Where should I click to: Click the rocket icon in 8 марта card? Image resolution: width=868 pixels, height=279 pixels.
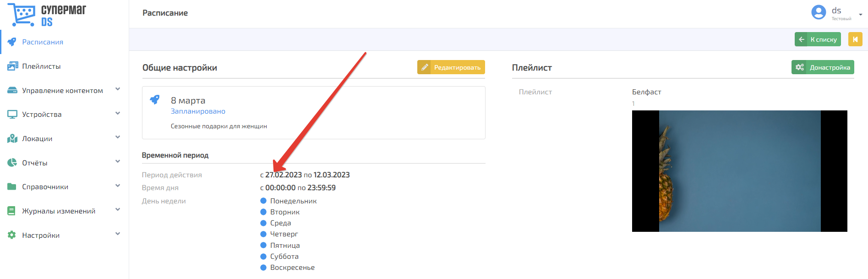point(155,99)
